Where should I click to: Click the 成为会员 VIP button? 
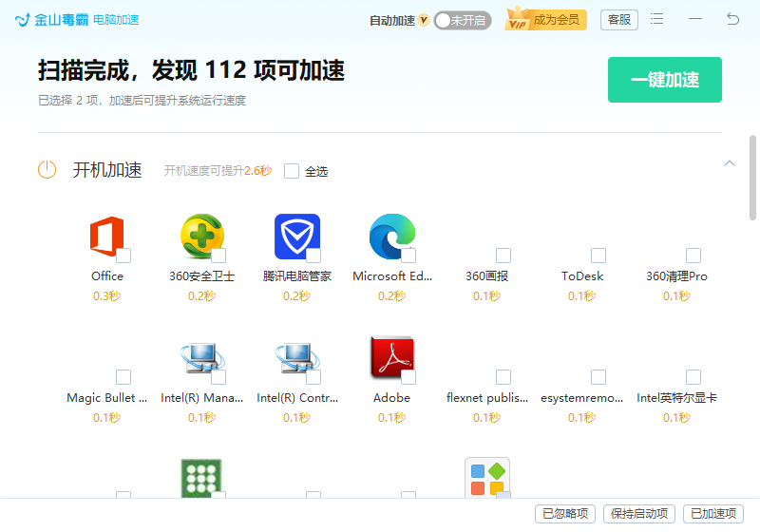point(546,19)
